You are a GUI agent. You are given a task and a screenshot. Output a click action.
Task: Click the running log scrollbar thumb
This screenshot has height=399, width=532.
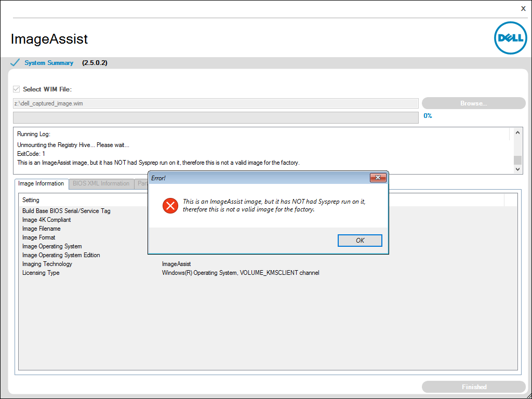click(517, 160)
